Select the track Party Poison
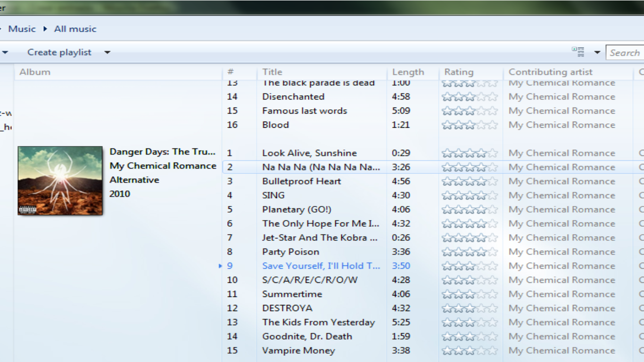 [x=291, y=252]
